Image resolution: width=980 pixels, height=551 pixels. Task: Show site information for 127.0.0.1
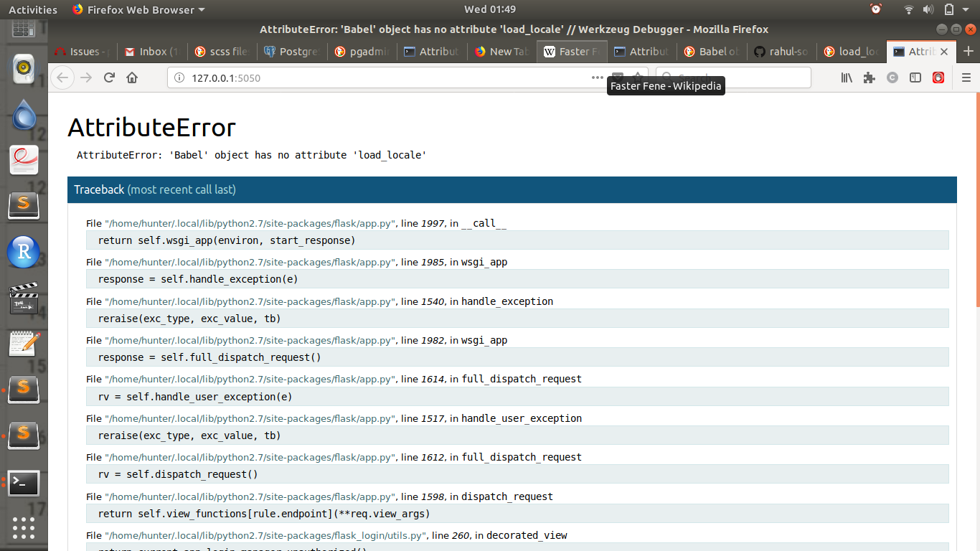click(x=179, y=77)
